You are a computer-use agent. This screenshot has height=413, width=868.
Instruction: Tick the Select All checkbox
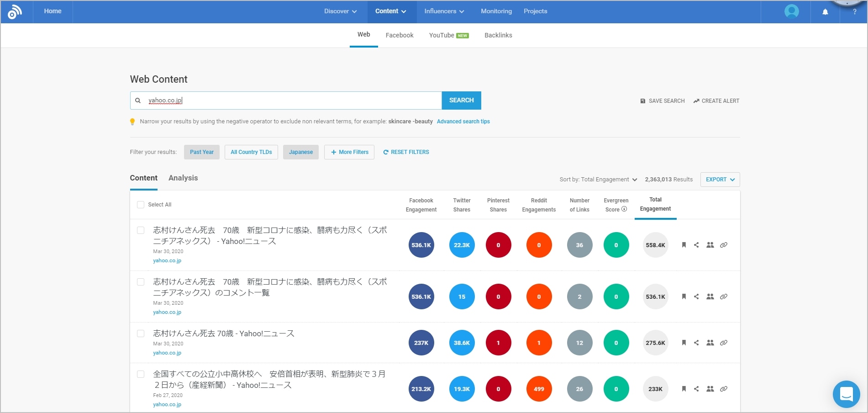(141, 205)
